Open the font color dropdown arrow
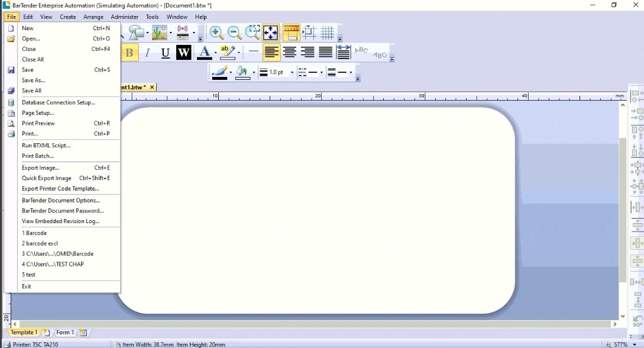The width and height of the screenshot is (644, 348). [x=215, y=52]
